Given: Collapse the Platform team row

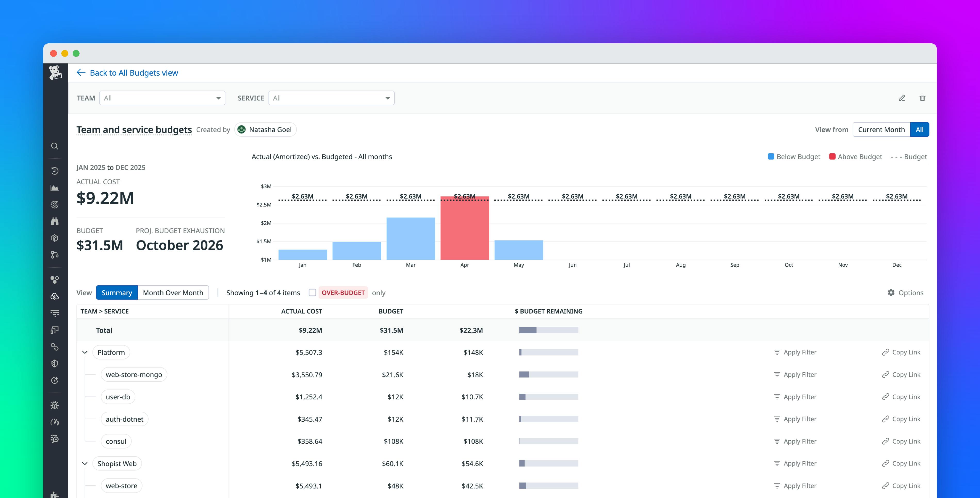Looking at the screenshot, I should pyautogui.click(x=85, y=352).
